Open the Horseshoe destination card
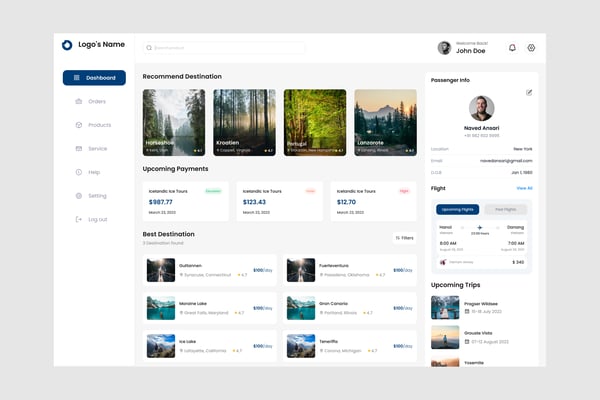 pos(174,122)
